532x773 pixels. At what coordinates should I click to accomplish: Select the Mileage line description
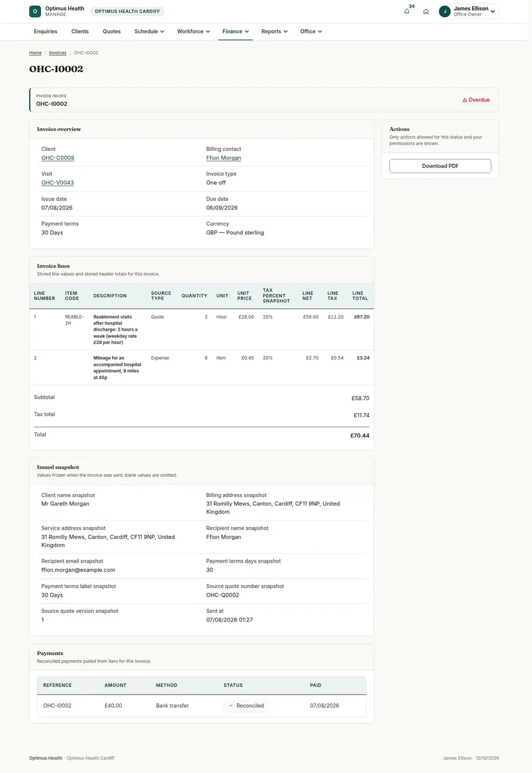tap(117, 368)
